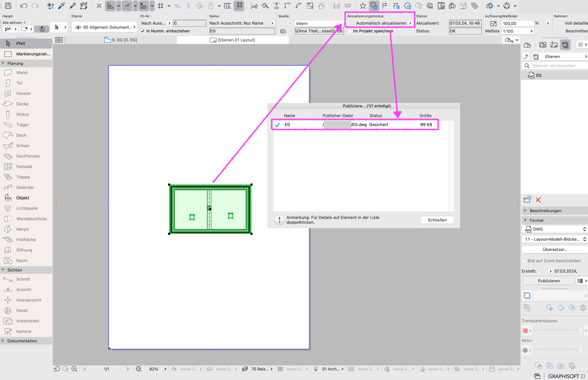Click the ruler measure icon with 12
This screenshot has width=588, height=380.
tap(227, 6)
